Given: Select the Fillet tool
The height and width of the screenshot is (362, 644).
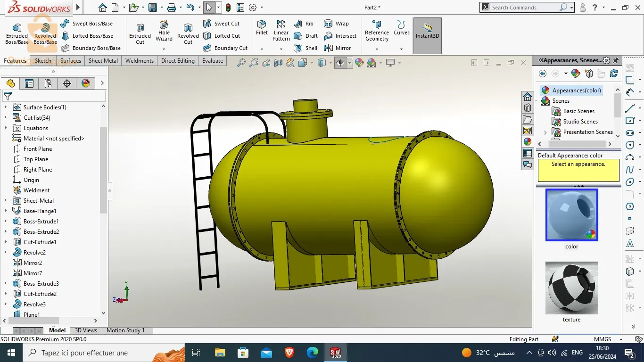Looking at the screenshot, I should 262,27.
